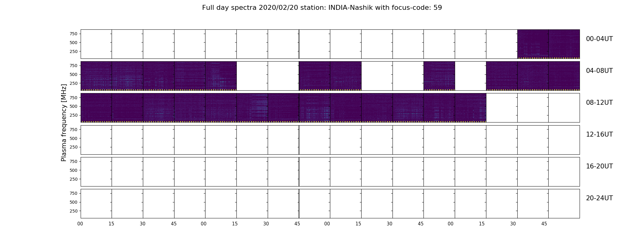This screenshot has width=644, height=245.
Task: Click the '750' tick in 12-16UT row
Action: [74, 130]
